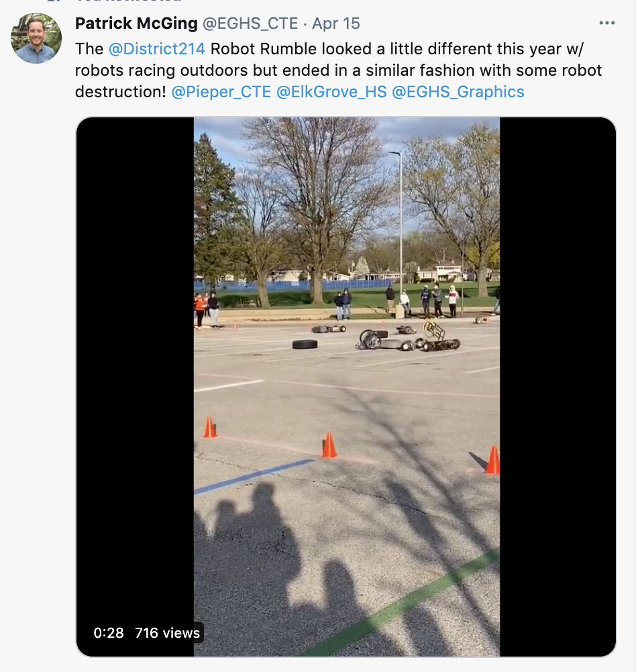Click the 716 views counter

click(x=167, y=633)
